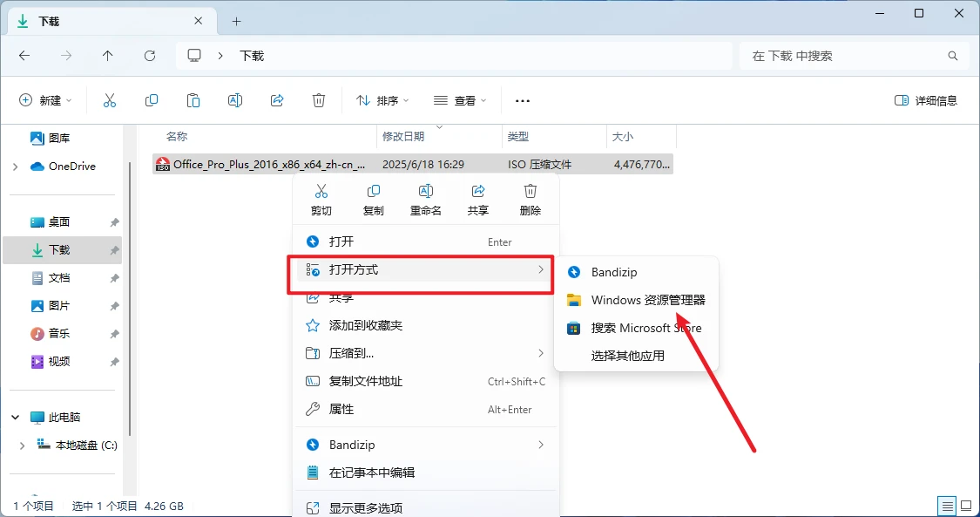Click the ISO 压缩文件 type cell

point(539,165)
